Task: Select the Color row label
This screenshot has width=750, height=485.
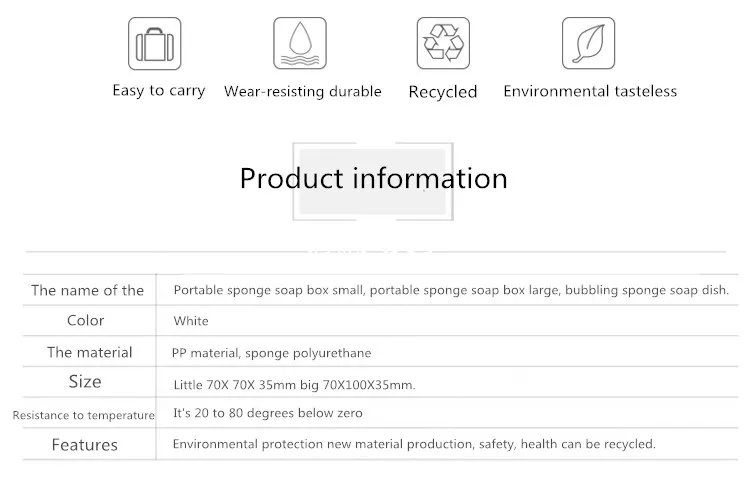Action: point(86,321)
